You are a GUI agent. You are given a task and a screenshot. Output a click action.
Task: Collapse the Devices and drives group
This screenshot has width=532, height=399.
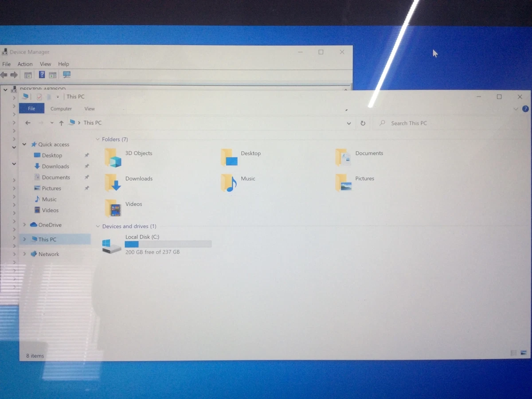click(x=98, y=227)
